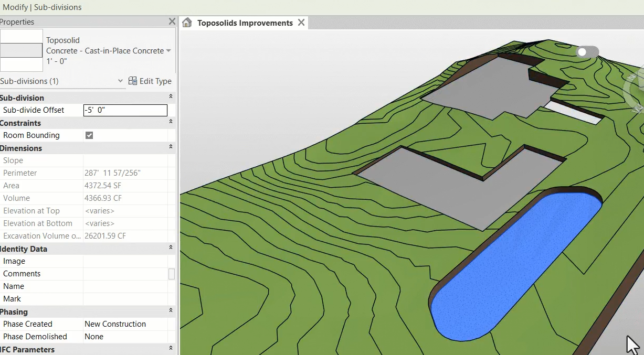Click the Mark parameter value field
Viewport: 644px width, 355px height.
[125, 299]
